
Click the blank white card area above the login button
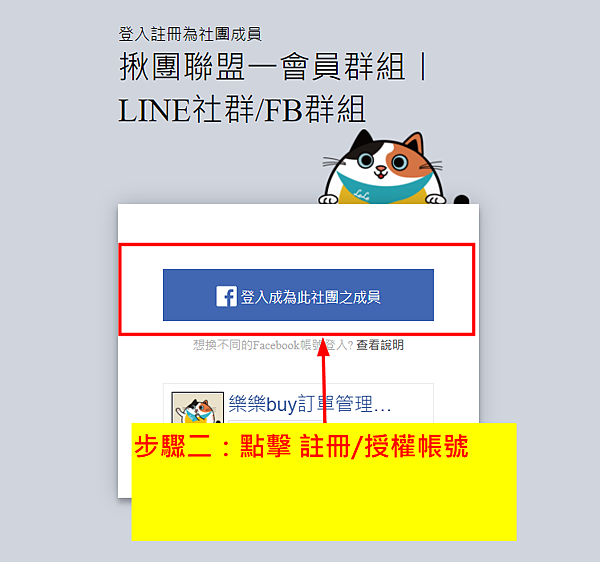coord(298,223)
